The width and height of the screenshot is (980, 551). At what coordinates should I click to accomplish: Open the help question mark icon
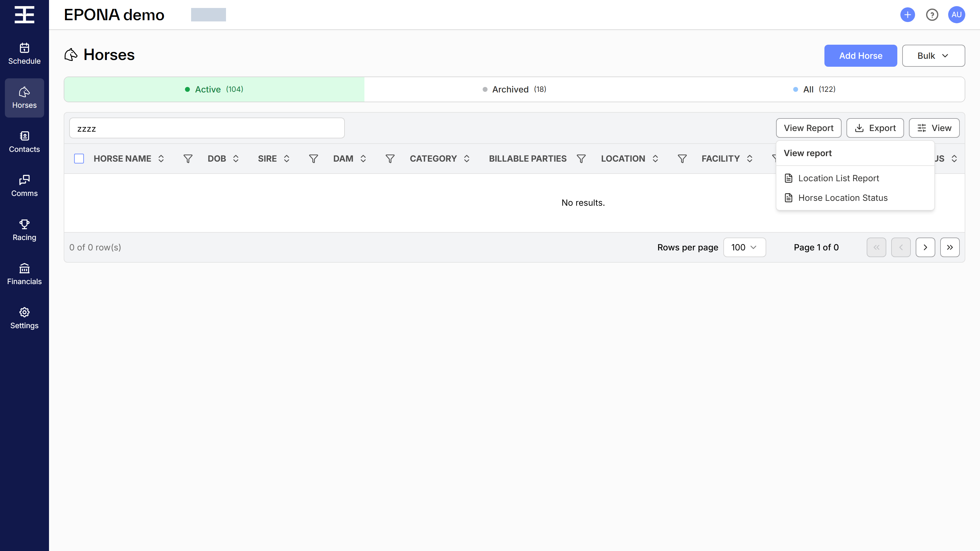932,15
